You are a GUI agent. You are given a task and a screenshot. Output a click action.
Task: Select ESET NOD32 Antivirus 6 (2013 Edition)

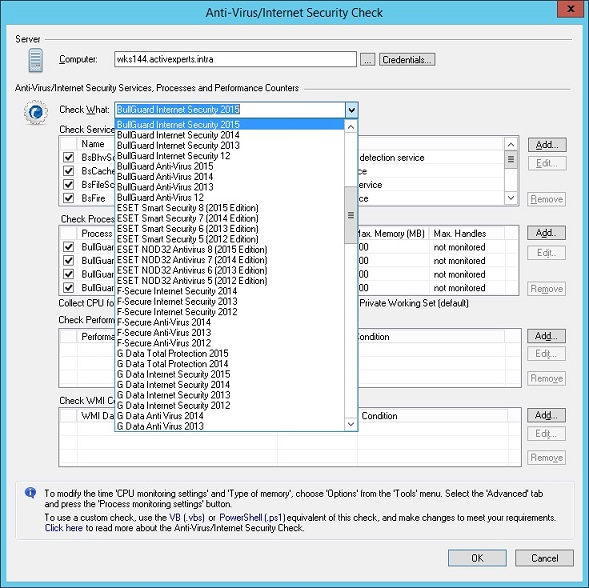pos(230,270)
